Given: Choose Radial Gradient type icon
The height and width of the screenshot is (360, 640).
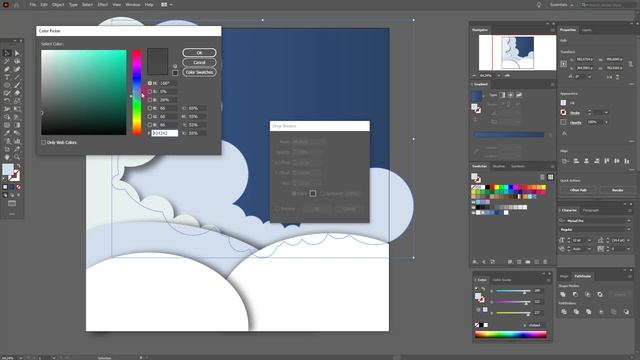Looking at the screenshot, I should pyautogui.click(x=511, y=95).
